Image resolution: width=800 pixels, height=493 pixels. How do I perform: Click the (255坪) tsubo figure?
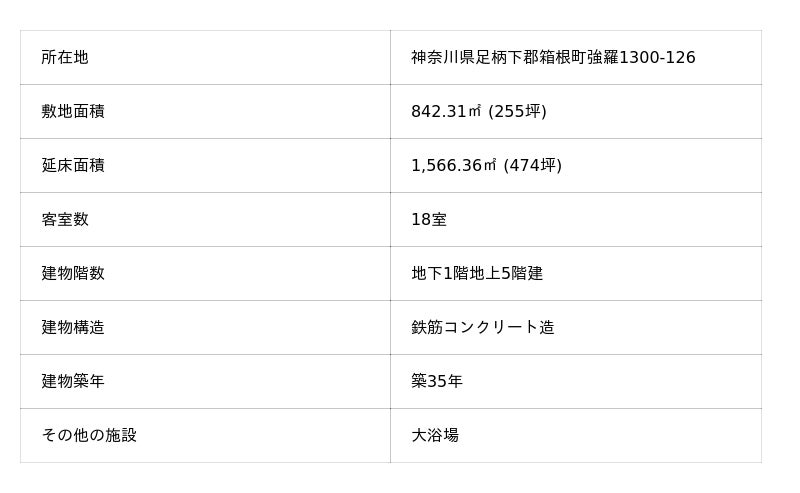[517, 112]
